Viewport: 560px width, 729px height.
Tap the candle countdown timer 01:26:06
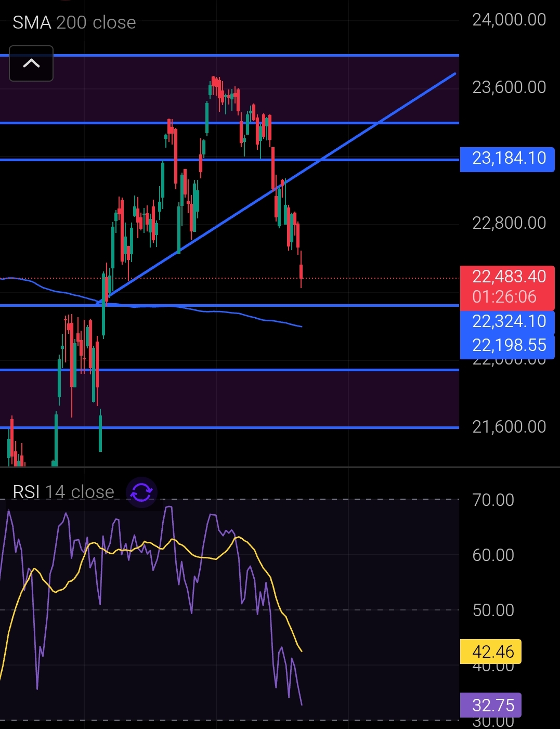click(x=504, y=297)
